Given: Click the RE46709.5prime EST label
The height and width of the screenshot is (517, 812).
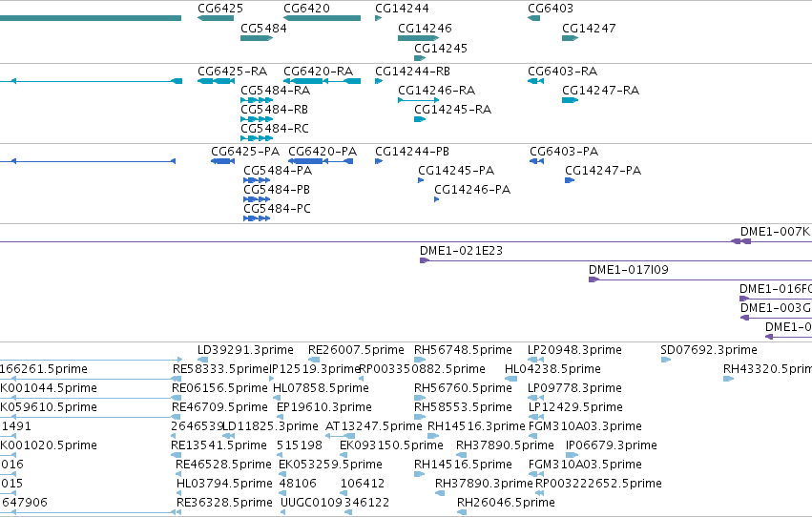Looking at the screenshot, I should [219, 408].
